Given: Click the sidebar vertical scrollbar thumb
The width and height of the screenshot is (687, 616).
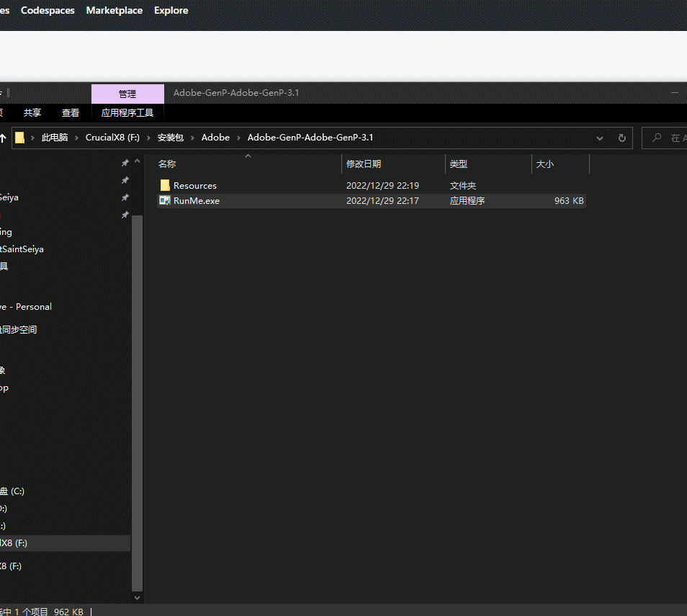Looking at the screenshot, I should pyautogui.click(x=137, y=403).
